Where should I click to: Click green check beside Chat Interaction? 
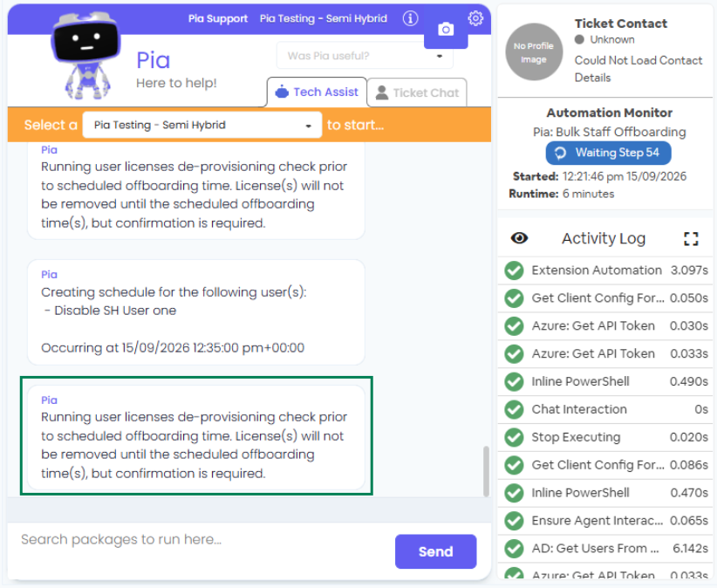(514, 410)
